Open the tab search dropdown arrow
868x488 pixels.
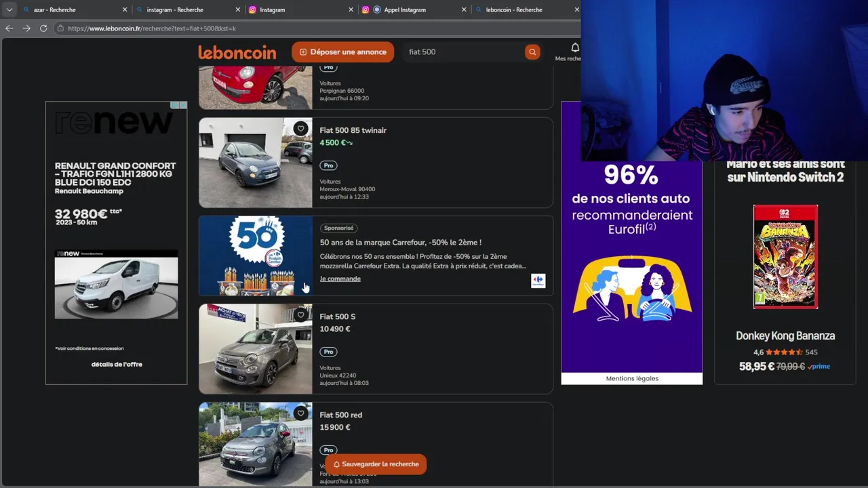pos(9,9)
